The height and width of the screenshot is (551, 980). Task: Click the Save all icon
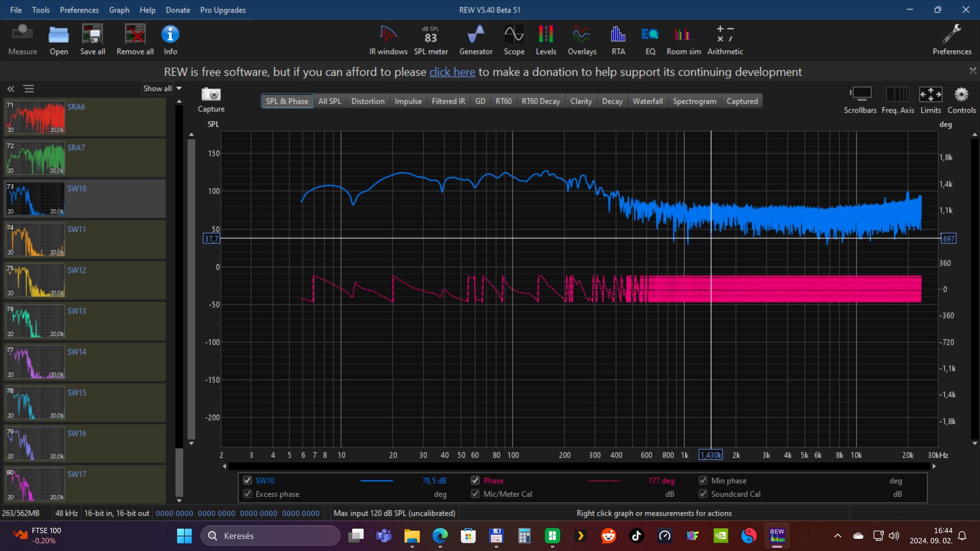coord(92,40)
